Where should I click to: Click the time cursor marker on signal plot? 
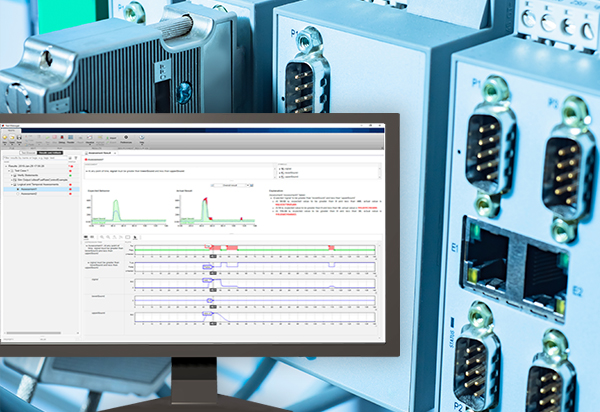(x=213, y=256)
